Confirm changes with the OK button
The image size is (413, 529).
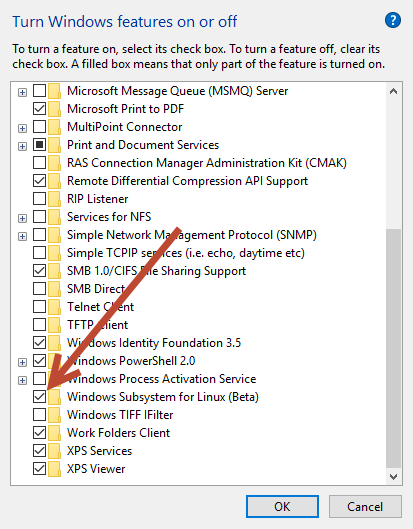(x=282, y=506)
